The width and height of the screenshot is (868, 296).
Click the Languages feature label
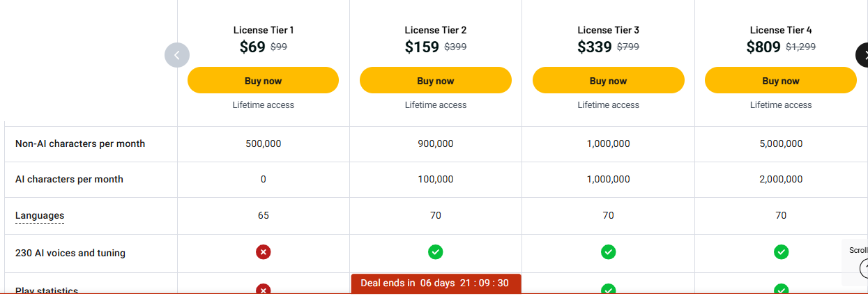[40, 216]
